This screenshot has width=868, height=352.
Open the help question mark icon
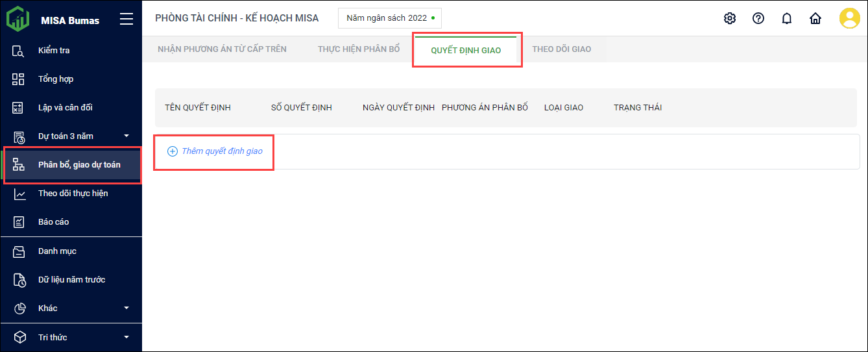(x=758, y=18)
